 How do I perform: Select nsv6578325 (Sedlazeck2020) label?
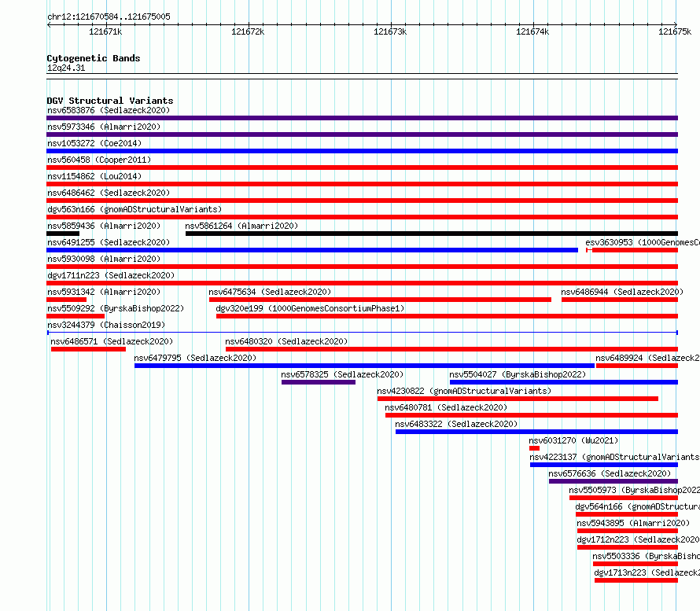point(342,374)
